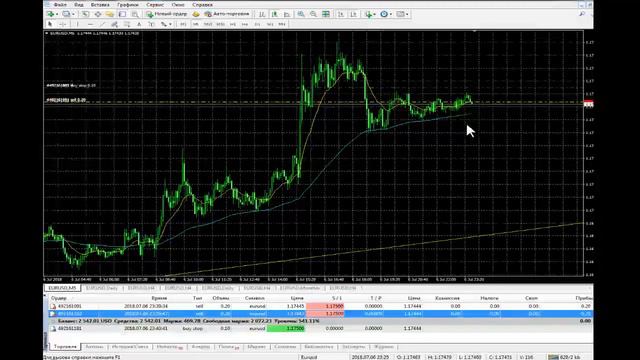The height and width of the screenshot is (360, 640).
Task: Open the chart periods clock icon
Action: pos(384,14)
